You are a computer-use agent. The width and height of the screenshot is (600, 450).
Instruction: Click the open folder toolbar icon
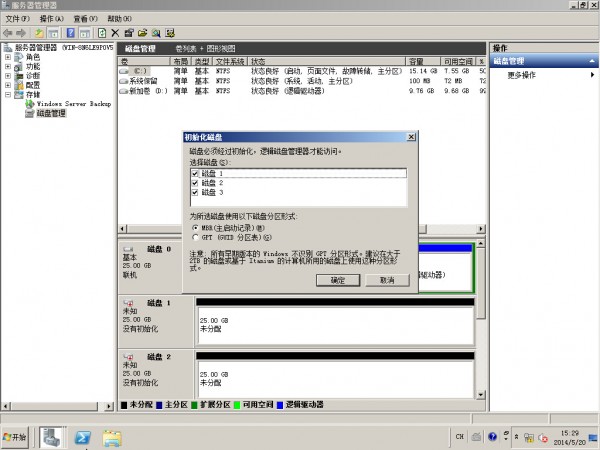pos(143,33)
